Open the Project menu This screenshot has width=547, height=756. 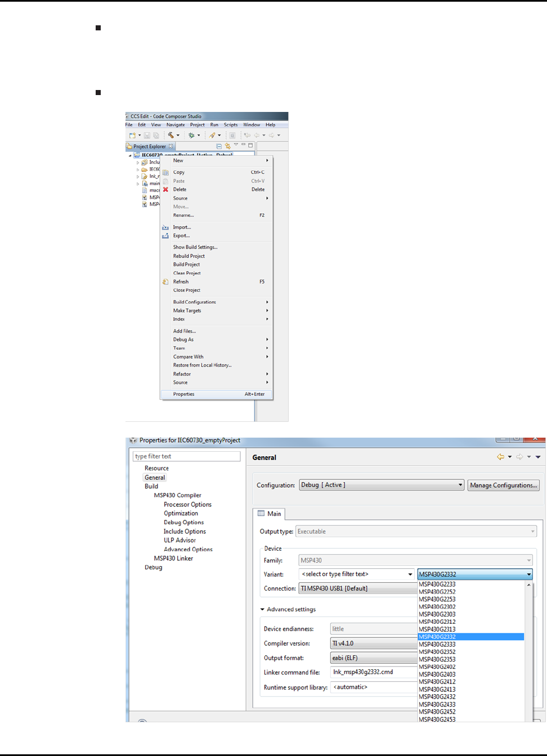[197, 125]
